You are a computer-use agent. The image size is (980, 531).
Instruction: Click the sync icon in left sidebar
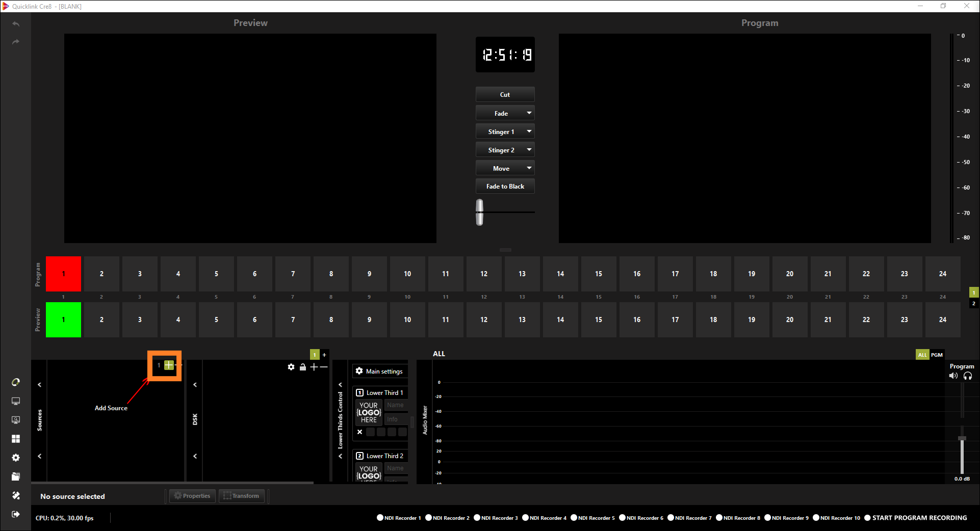tap(16, 382)
